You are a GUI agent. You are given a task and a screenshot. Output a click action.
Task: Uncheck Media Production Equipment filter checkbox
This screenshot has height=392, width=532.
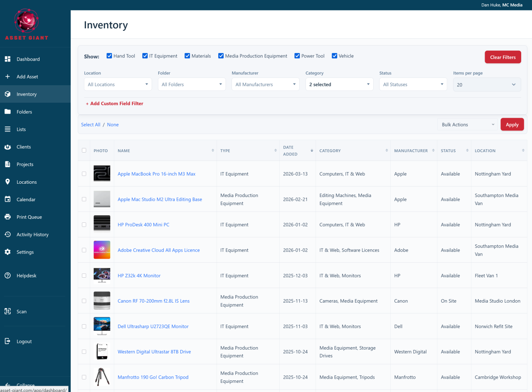coord(221,56)
